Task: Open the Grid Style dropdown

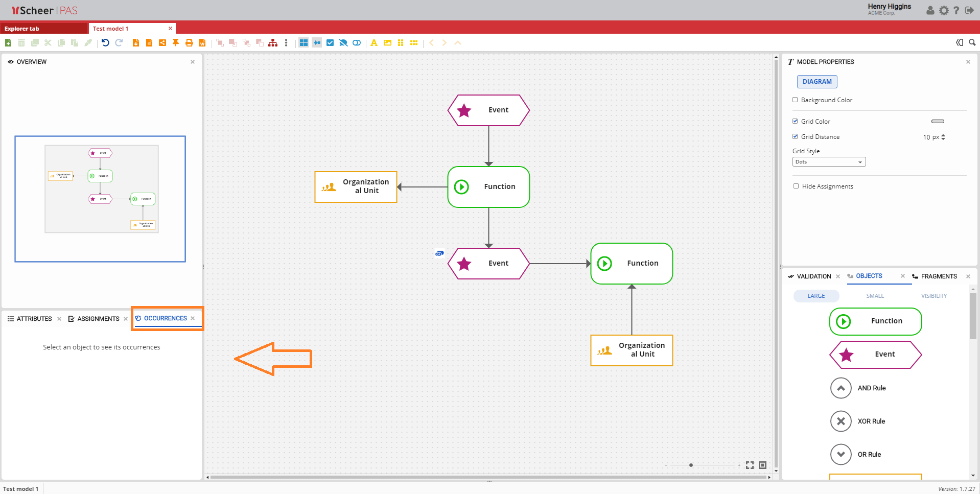Action: pos(829,162)
